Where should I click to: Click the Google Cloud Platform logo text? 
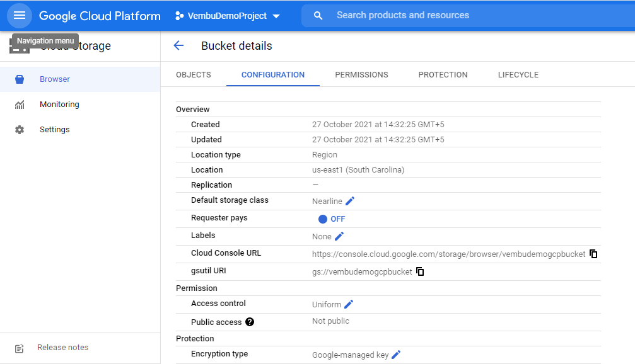click(100, 16)
